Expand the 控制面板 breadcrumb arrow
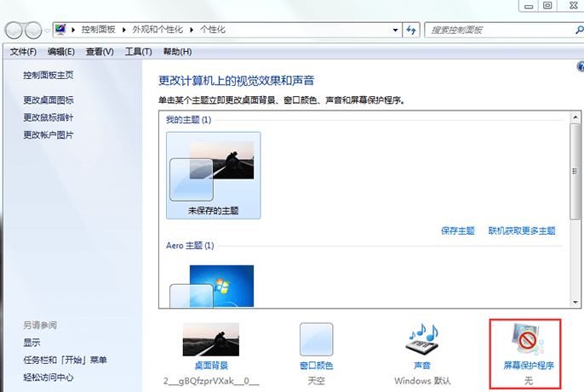Viewport: 584px width, 392px height. 126,30
